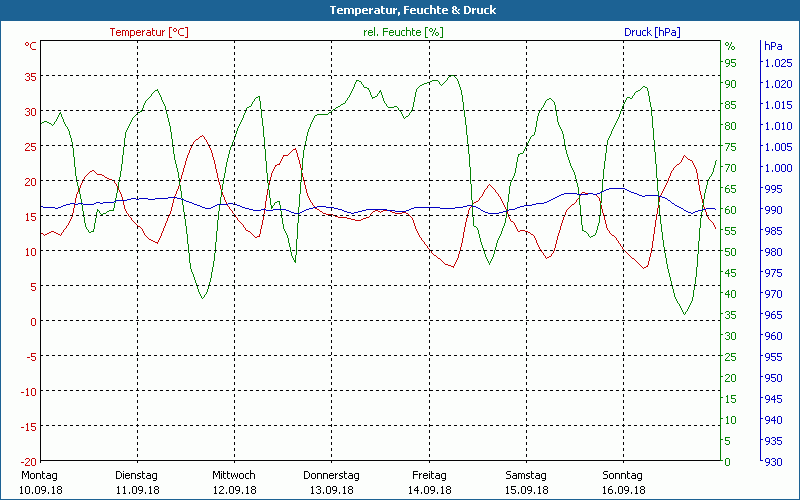
Task: Click the '990' pressure axis value
Action: tap(773, 210)
